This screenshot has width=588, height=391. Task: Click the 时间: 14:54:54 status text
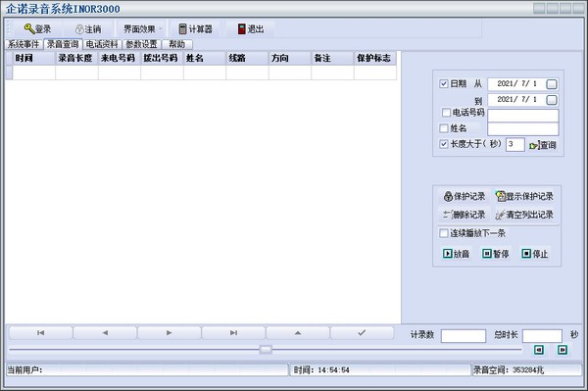pyautogui.click(x=321, y=370)
